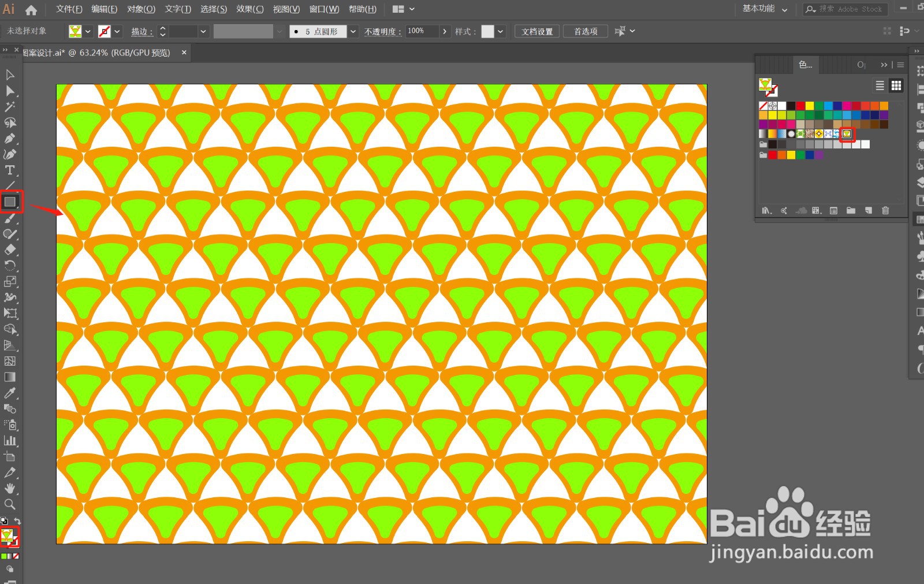This screenshot has width=924, height=584.
Task: Click the 首选项 button
Action: tap(586, 31)
